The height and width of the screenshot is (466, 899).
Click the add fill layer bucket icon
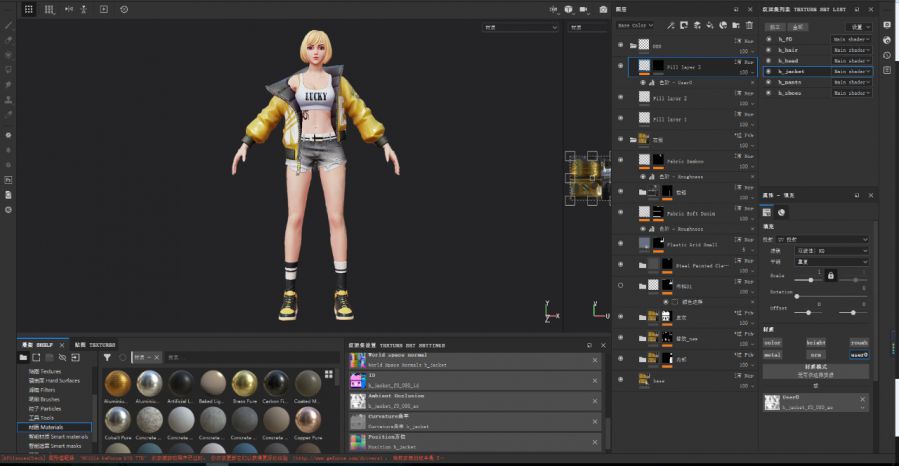pos(709,25)
